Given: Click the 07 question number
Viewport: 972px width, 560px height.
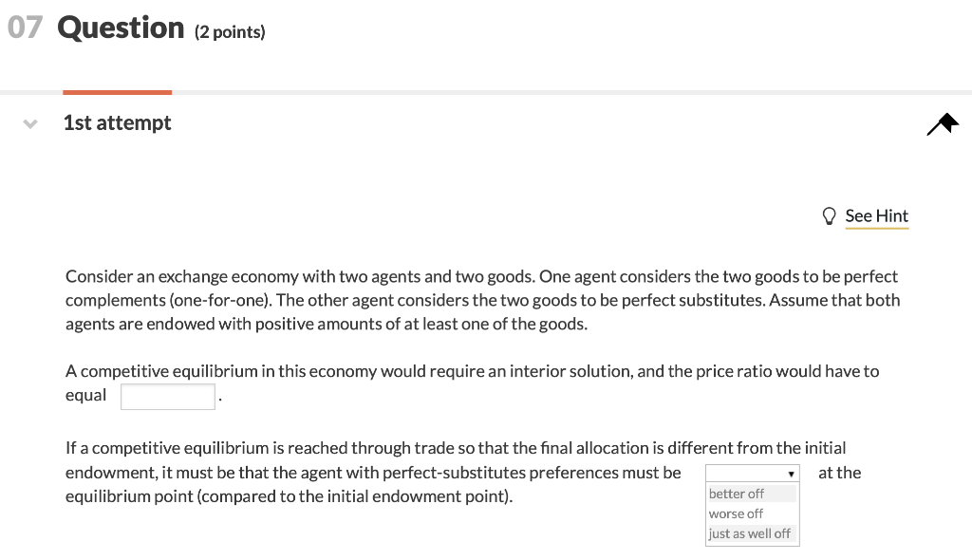Looking at the screenshot, I should pos(25,28).
